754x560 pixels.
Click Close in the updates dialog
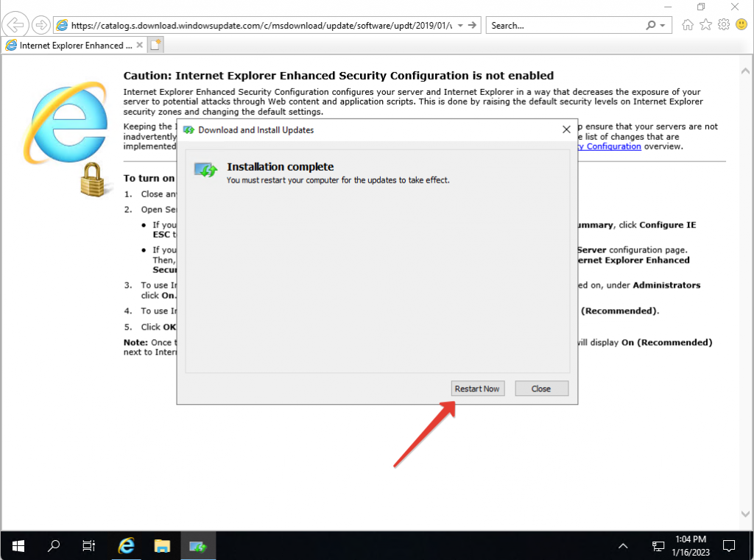[541, 388]
